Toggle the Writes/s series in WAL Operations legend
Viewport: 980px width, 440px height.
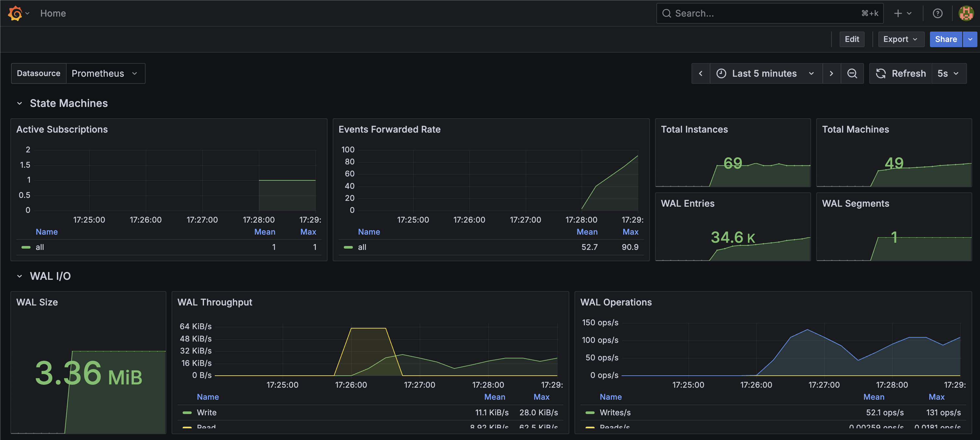click(615, 412)
